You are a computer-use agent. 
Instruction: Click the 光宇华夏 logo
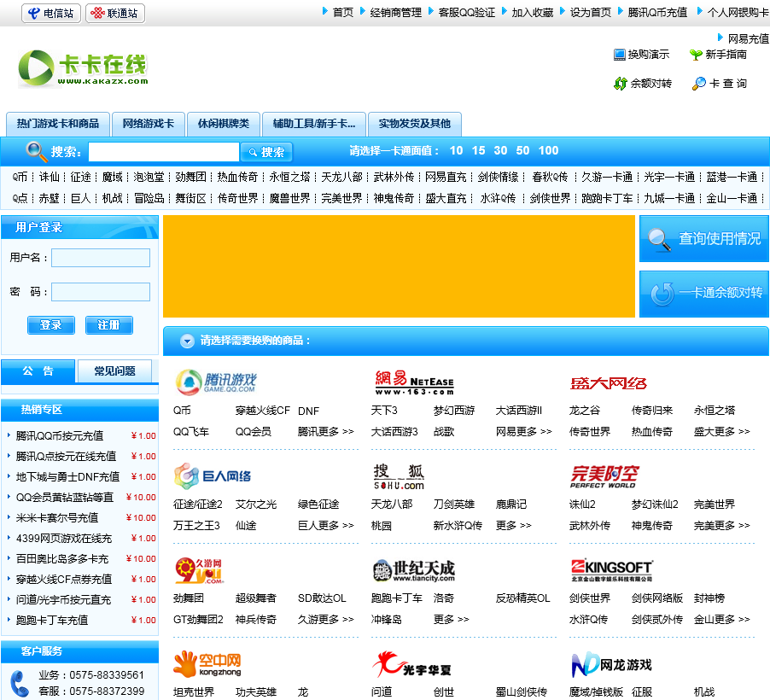[x=411, y=665]
